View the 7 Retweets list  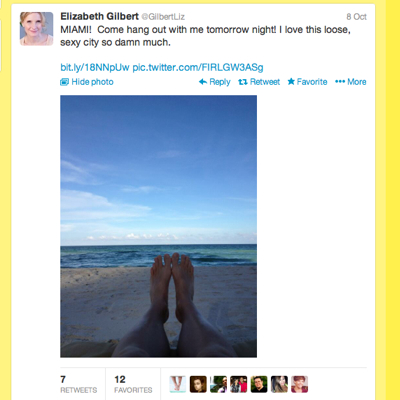coord(79,384)
